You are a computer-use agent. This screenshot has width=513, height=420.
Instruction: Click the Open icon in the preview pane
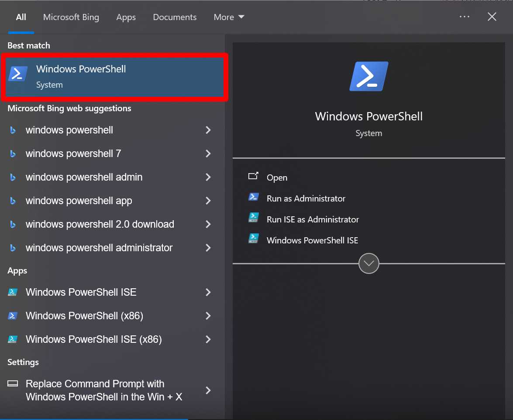click(x=253, y=176)
